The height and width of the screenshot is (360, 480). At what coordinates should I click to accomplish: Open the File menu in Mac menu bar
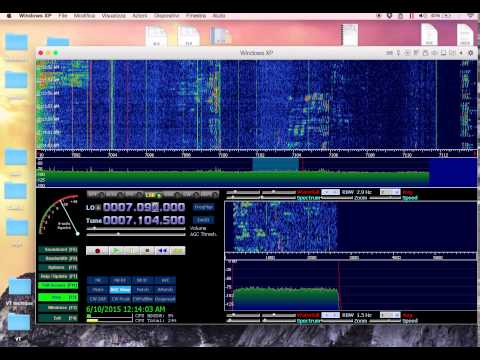(x=63, y=16)
